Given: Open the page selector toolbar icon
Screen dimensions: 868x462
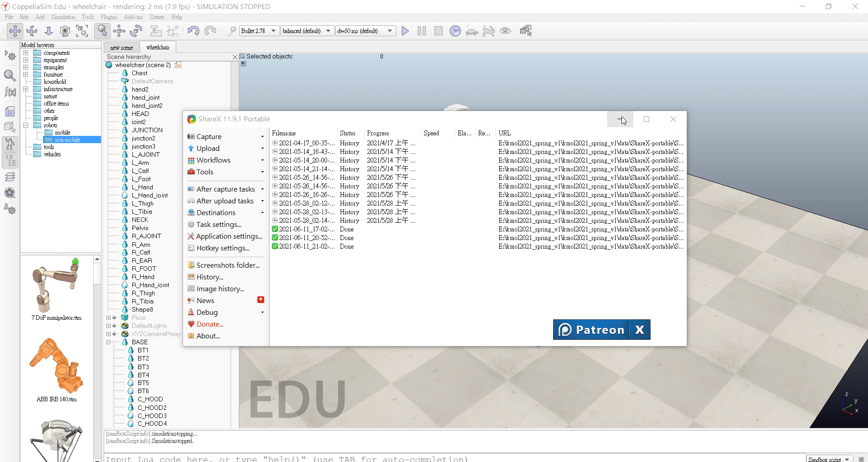Looking at the screenshot, I should (x=526, y=31).
